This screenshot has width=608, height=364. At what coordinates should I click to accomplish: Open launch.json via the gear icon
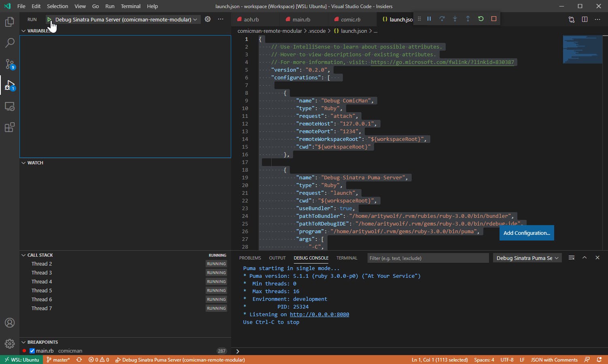pyautogui.click(x=208, y=19)
